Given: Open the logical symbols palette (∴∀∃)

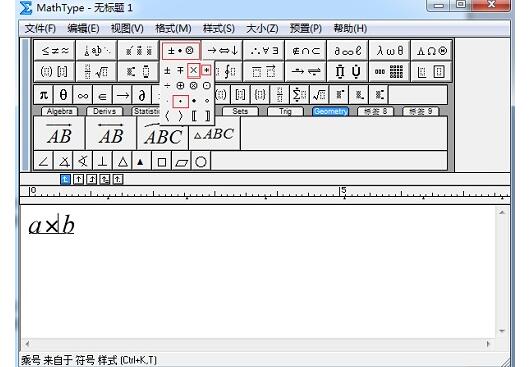Looking at the screenshot, I should 264,51.
